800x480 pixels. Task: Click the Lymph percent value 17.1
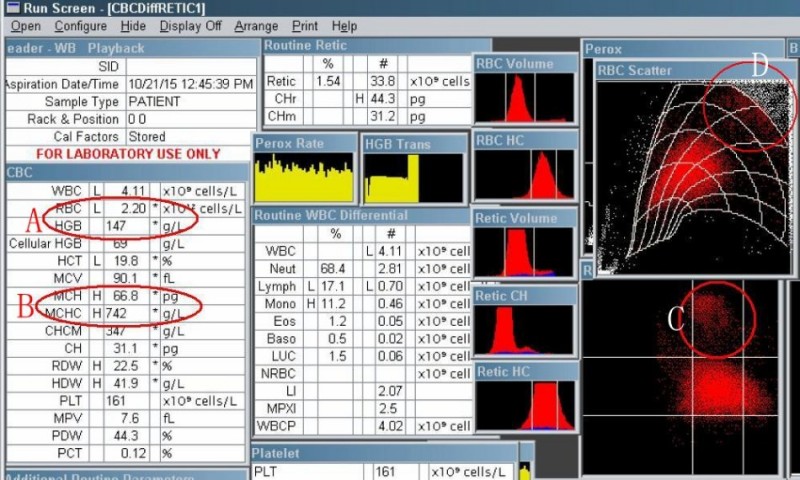click(333, 286)
